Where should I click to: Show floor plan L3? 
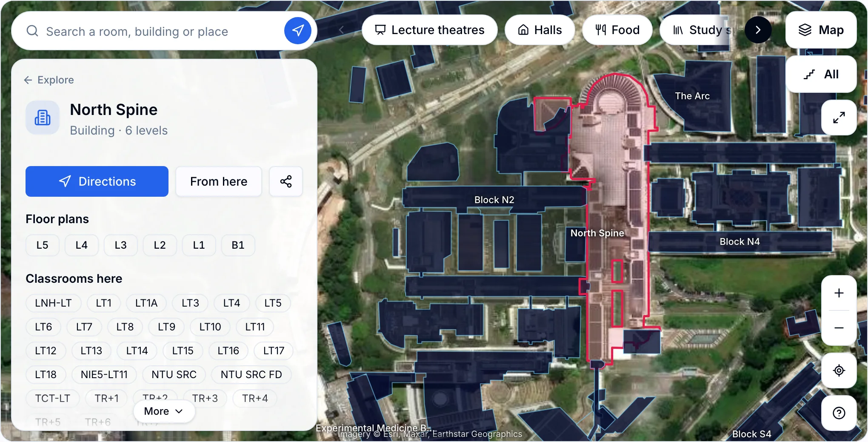click(120, 245)
